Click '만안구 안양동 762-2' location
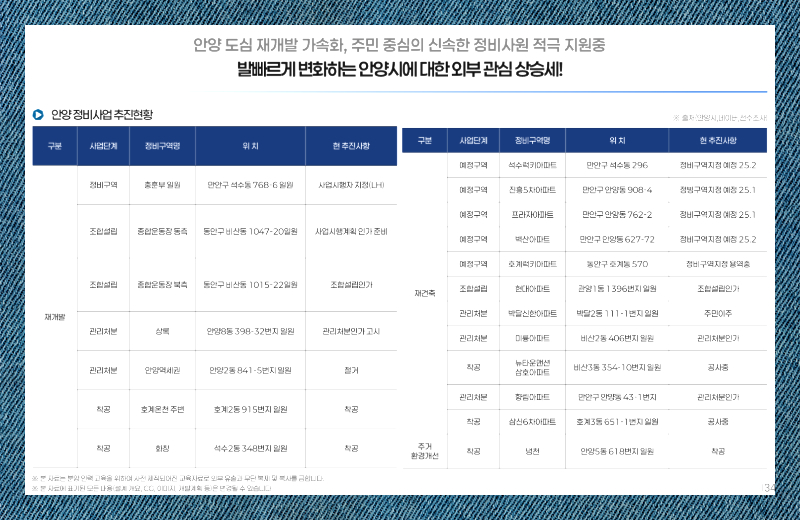Screen dimensions: 800x520 pyautogui.click(x=617, y=214)
